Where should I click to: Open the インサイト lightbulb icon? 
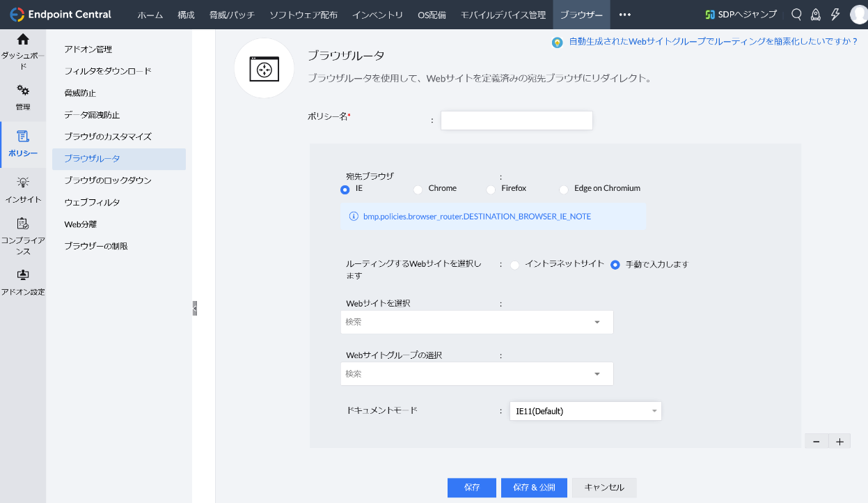coord(23,183)
